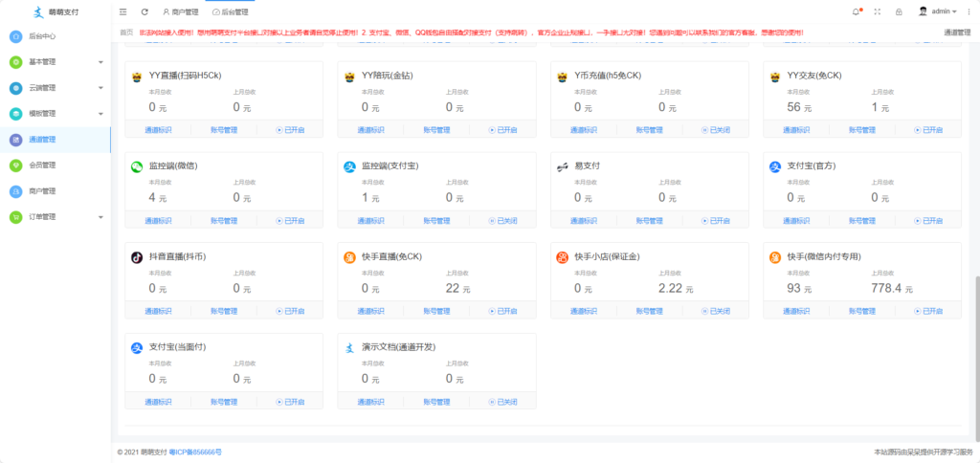Switch to the 商户管理 top tab

coord(181,11)
